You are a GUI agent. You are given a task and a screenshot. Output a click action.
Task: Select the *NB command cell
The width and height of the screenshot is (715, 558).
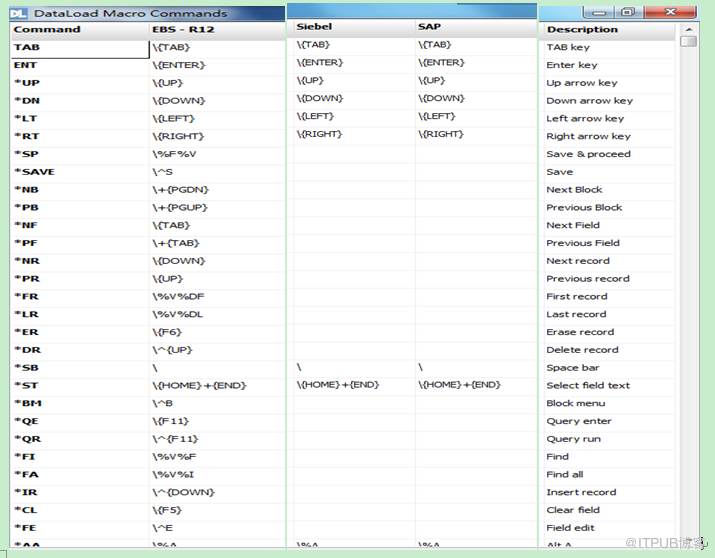tap(80, 190)
